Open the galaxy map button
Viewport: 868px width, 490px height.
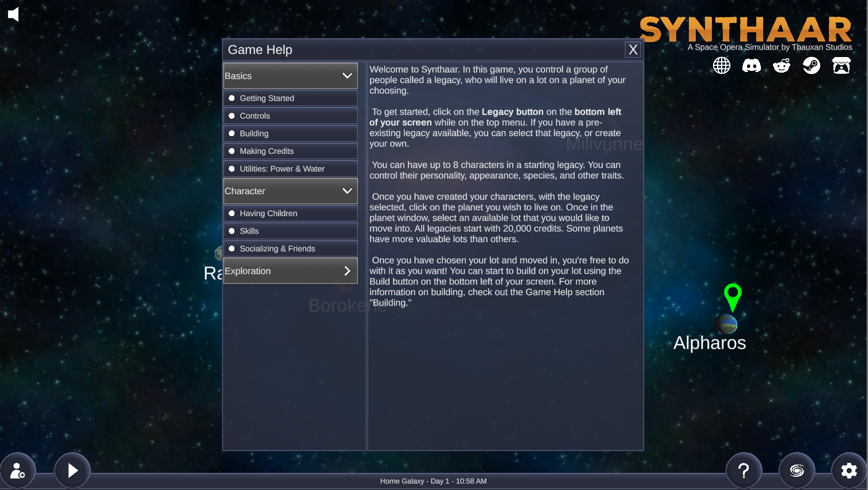[797, 470]
